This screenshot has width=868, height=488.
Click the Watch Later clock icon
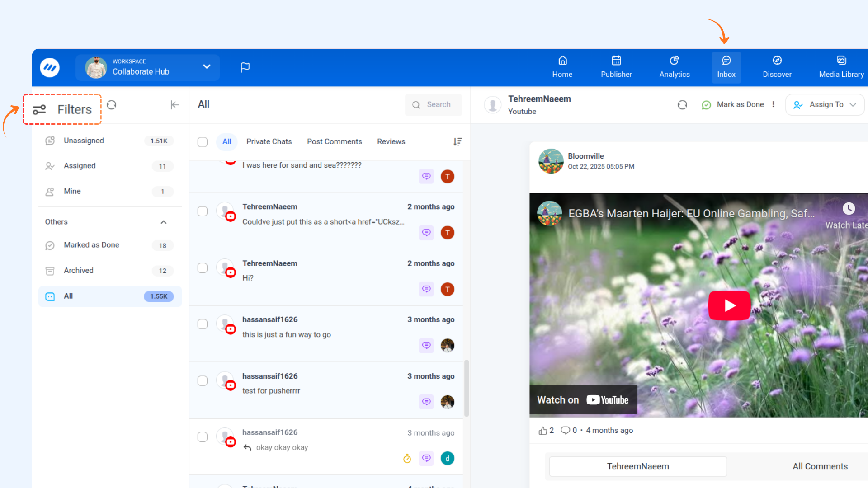pos(849,208)
